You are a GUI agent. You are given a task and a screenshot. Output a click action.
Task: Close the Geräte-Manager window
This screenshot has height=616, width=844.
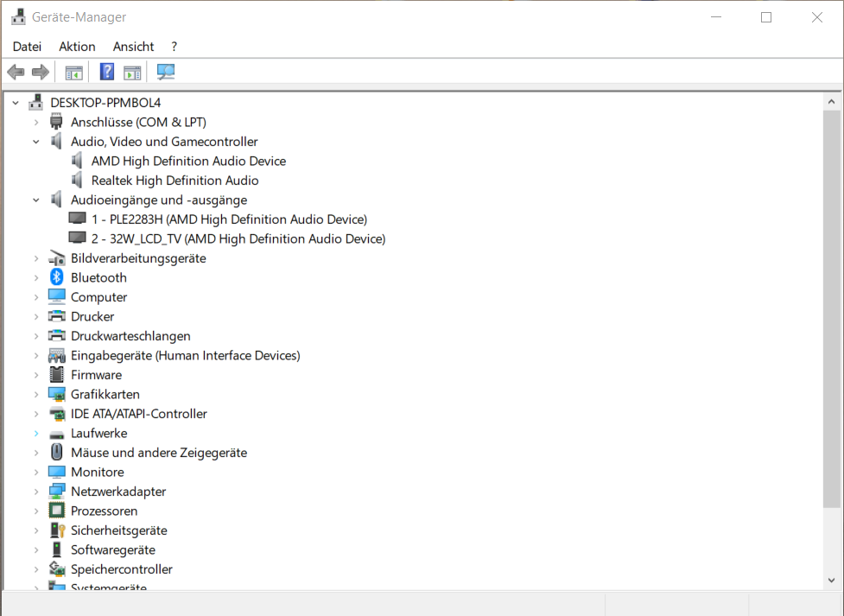pos(816,17)
